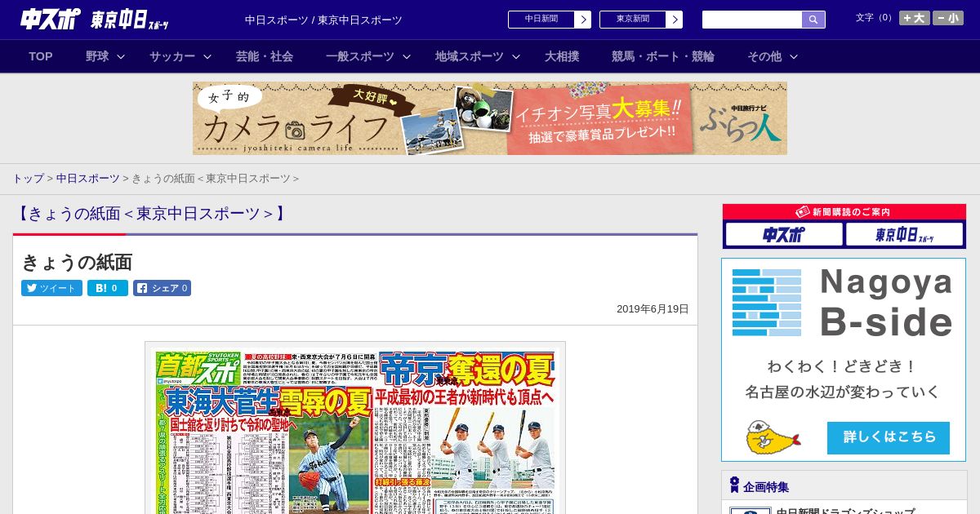
Task: Expand chevron beside 地域スポーツ
Action: click(516, 56)
